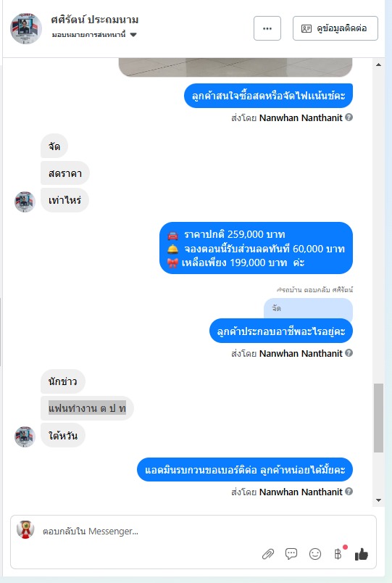Open the three-dots more options button

click(267, 28)
